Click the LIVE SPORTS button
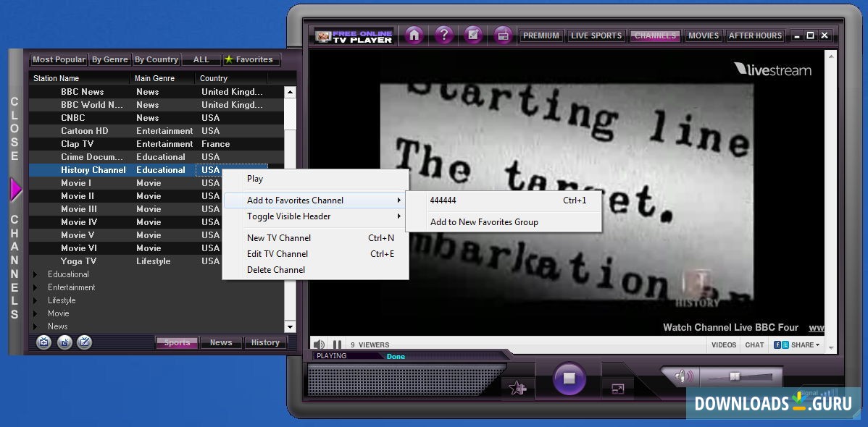 (596, 35)
